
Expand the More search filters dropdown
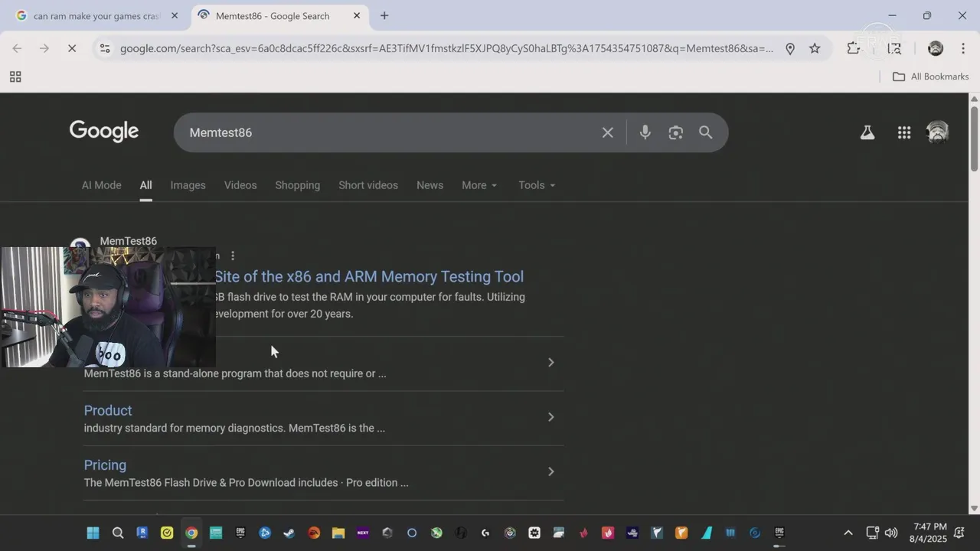point(479,185)
